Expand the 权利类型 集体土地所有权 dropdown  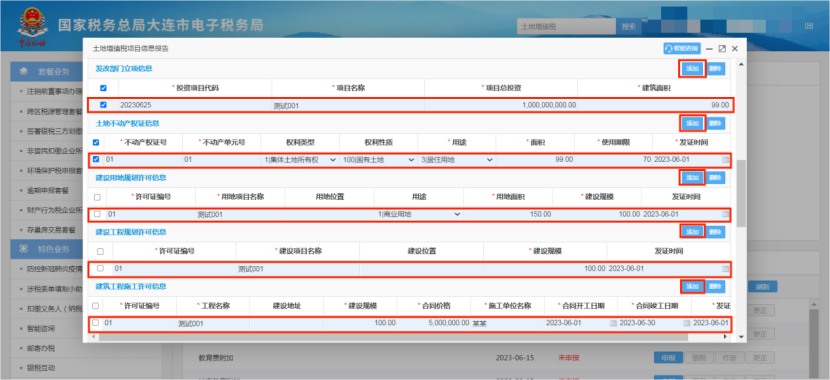[300, 159]
